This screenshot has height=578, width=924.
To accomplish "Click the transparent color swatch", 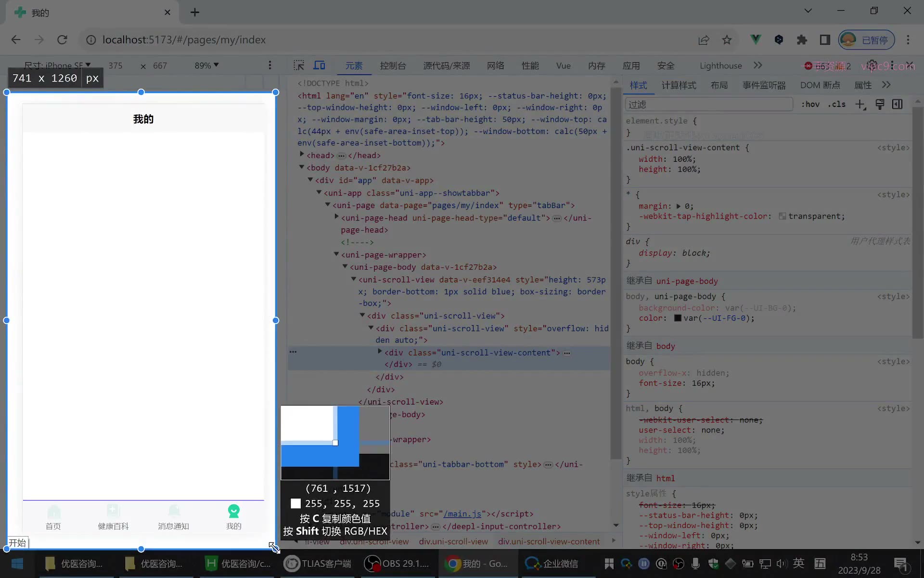I will click(x=783, y=216).
